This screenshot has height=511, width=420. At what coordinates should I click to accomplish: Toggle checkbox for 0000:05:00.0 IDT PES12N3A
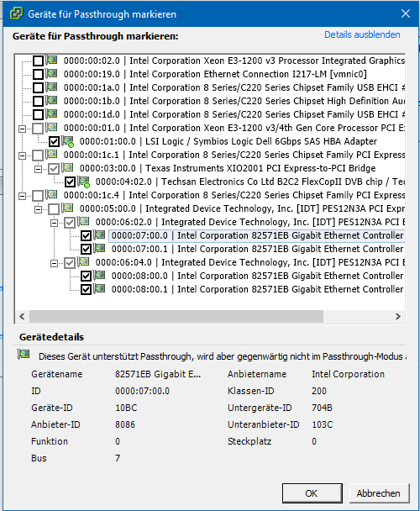pyautogui.click(x=54, y=209)
